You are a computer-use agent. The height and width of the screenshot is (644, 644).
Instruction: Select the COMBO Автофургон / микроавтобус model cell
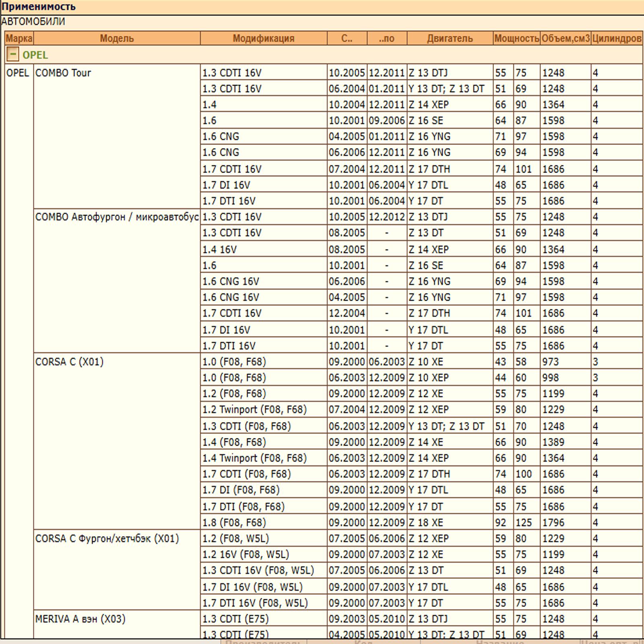[117, 217]
